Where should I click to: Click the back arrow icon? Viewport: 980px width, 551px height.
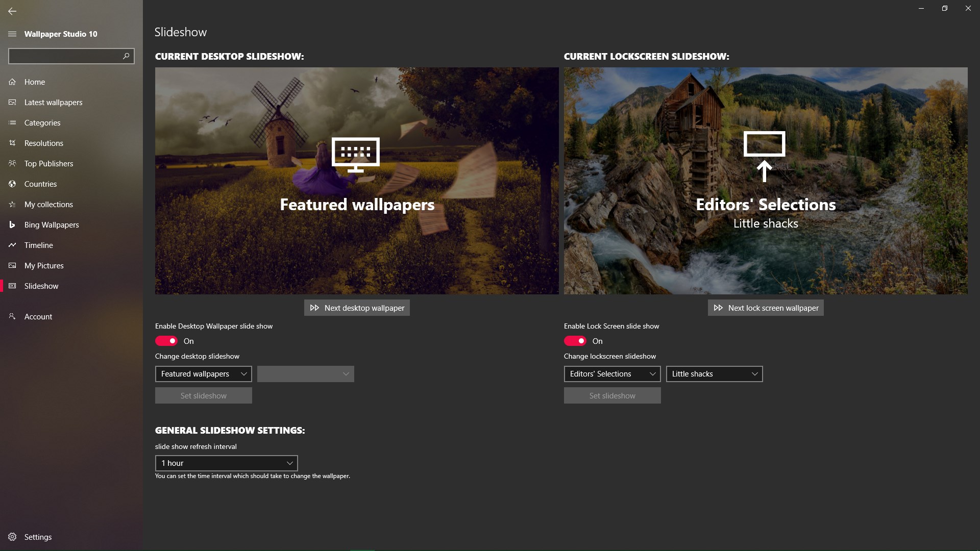(x=12, y=11)
